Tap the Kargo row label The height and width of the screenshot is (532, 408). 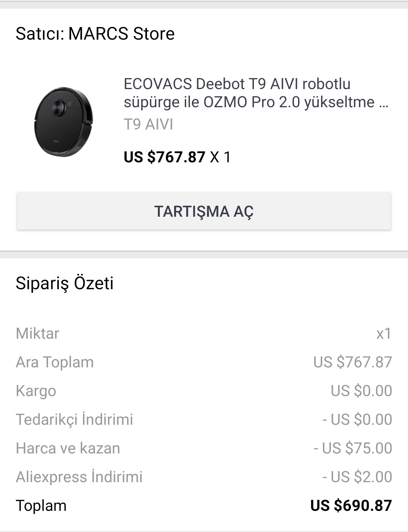point(36,391)
